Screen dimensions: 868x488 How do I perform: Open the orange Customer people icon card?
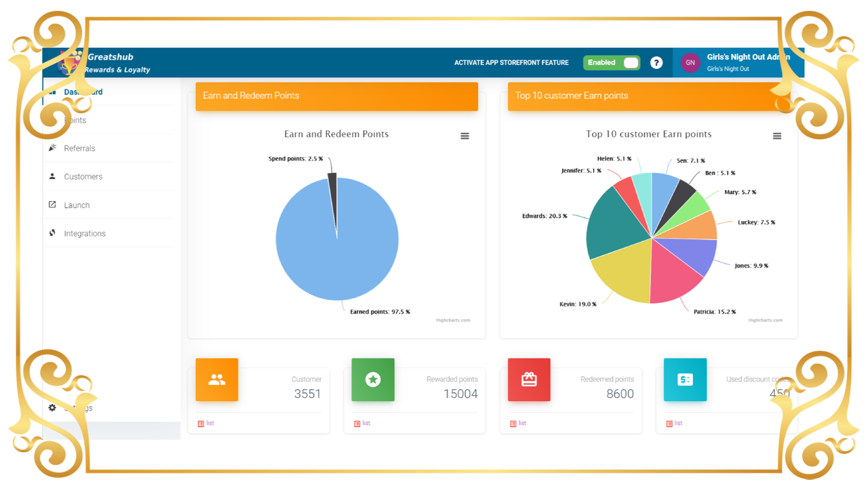click(216, 380)
